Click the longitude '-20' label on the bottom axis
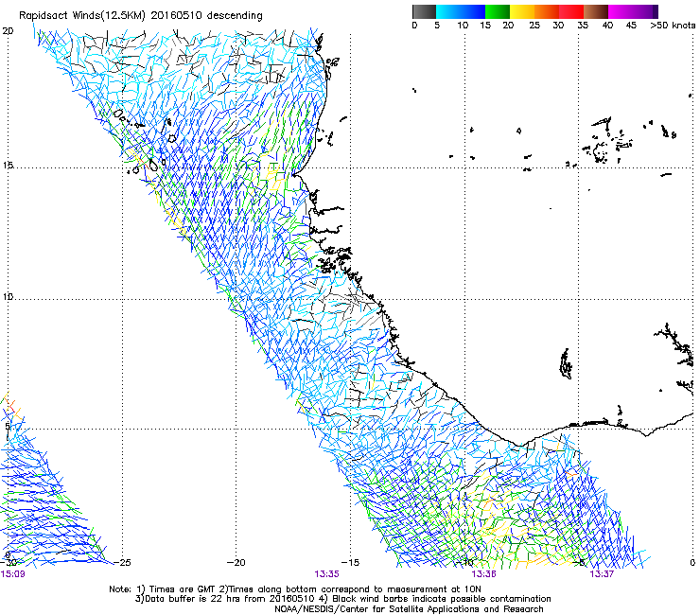Screen dimensions: 700x615 [236, 562]
